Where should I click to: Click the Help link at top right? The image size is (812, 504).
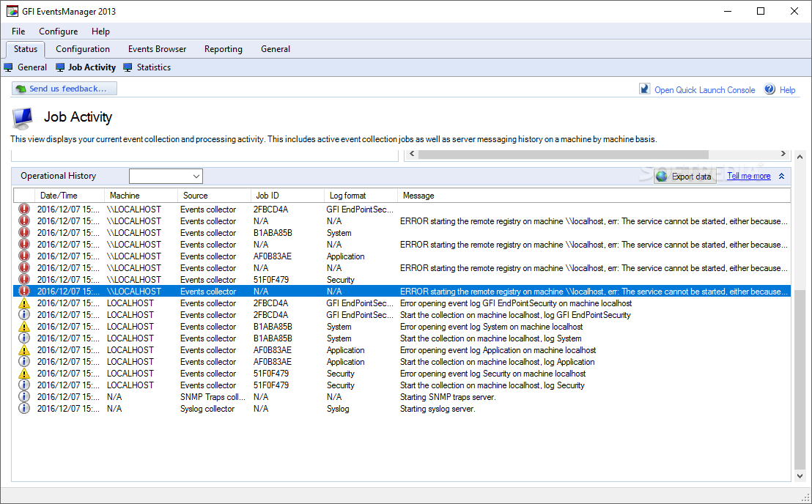tap(787, 89)
